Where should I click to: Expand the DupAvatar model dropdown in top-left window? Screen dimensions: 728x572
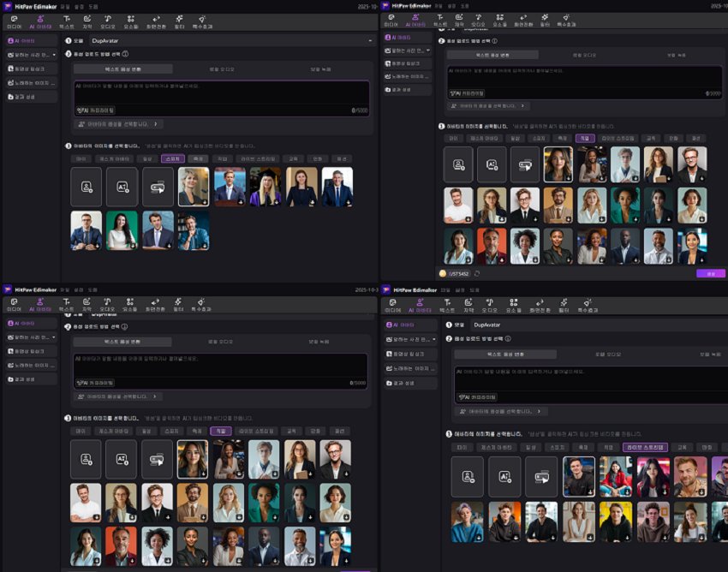click(370, 40)
